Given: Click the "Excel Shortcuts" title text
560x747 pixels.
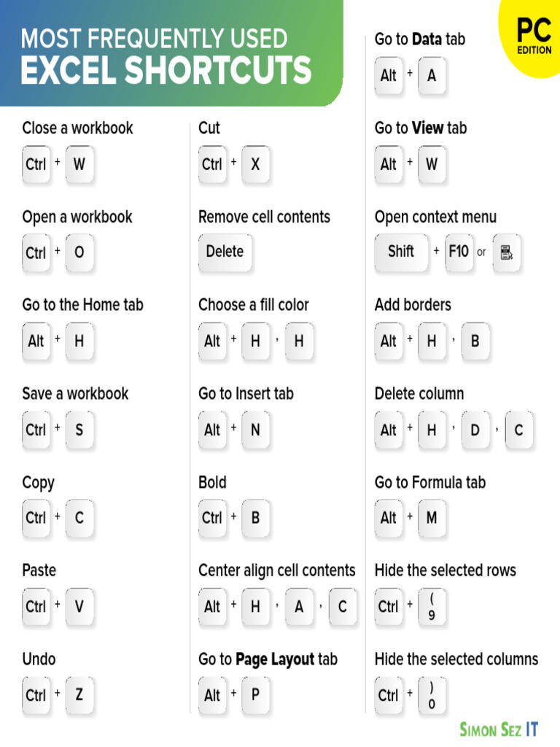Looking at the screenshot, I should click(166, 71).
